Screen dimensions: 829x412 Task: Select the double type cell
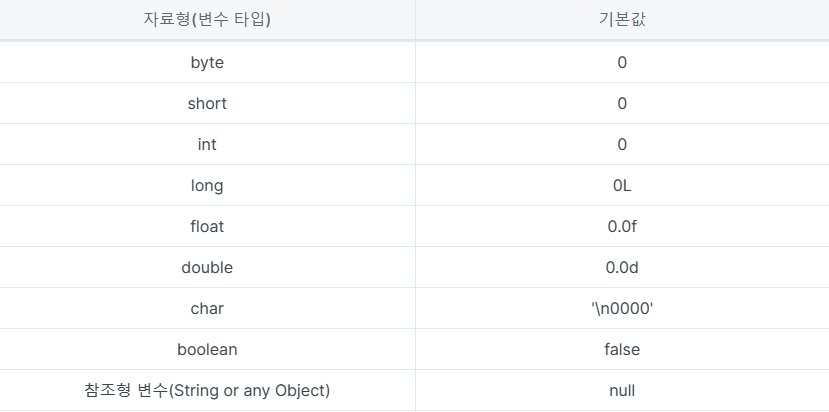click(x=207, y=268)
